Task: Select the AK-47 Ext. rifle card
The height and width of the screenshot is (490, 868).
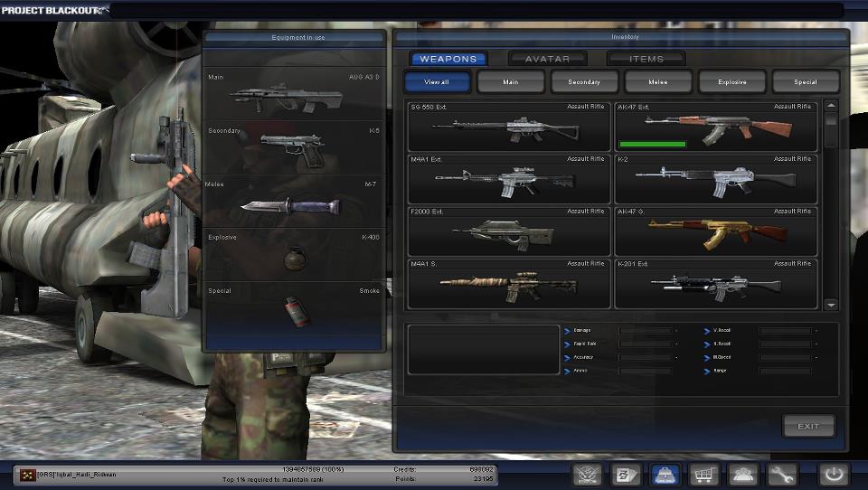Action: (x=716, y=127)
